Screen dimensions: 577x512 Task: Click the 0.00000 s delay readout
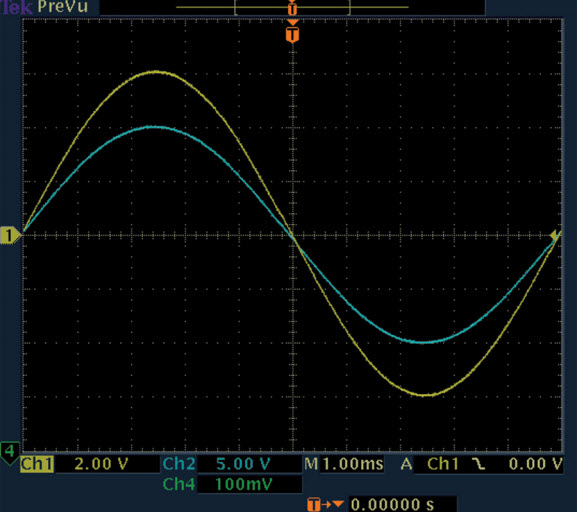tap(392, 504)
